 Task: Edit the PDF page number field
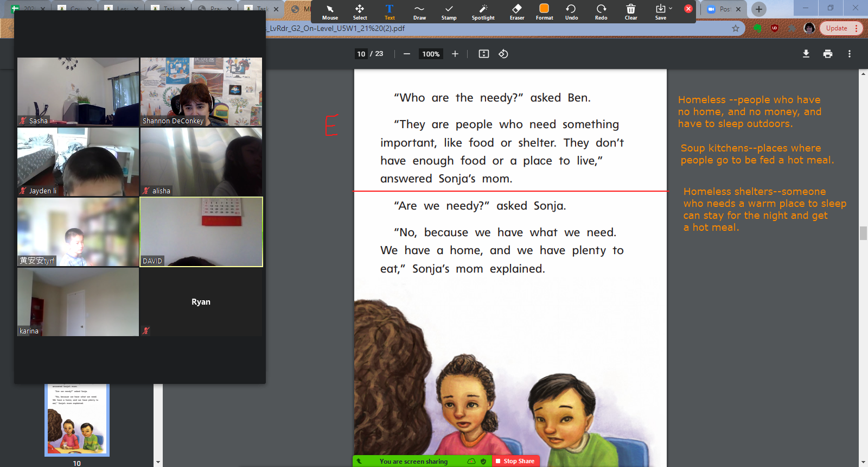[x=361, y=54]
